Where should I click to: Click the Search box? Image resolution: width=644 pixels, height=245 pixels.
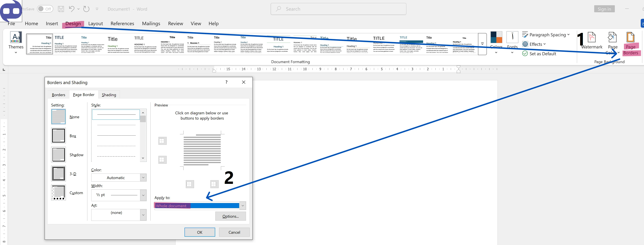coord(338,9)
